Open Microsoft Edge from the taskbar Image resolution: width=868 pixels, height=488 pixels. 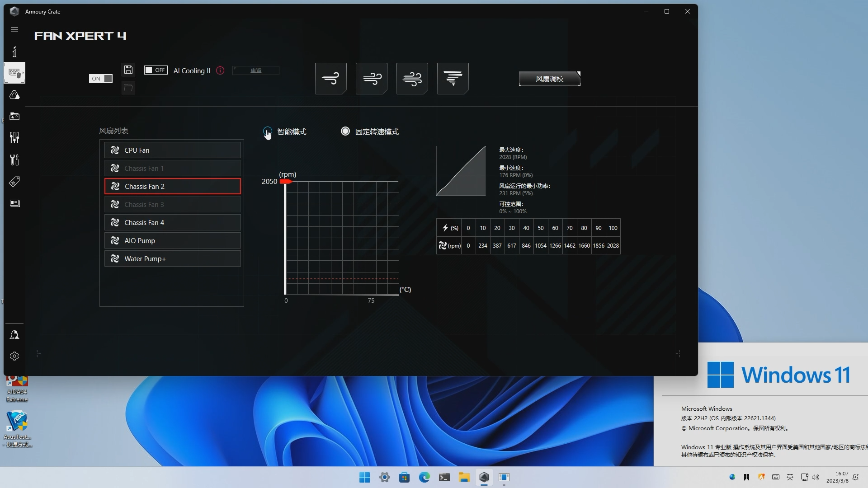click(424, 477)
